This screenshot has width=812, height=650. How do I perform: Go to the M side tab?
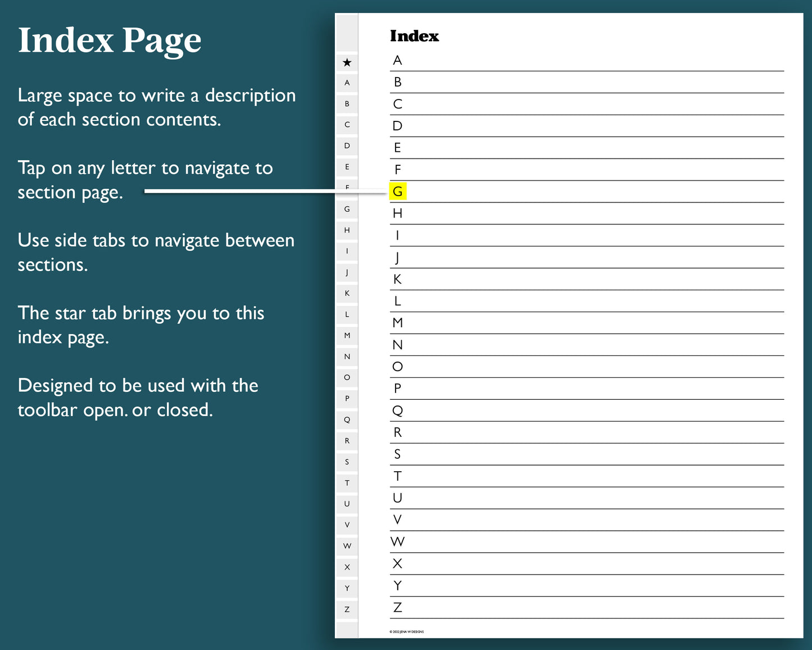tap(347, 336)
